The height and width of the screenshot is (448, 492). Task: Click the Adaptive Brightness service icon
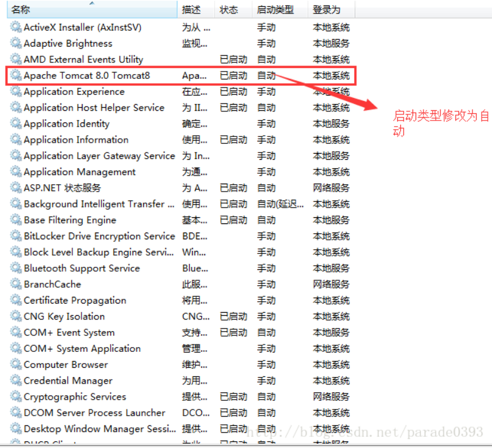15,43
